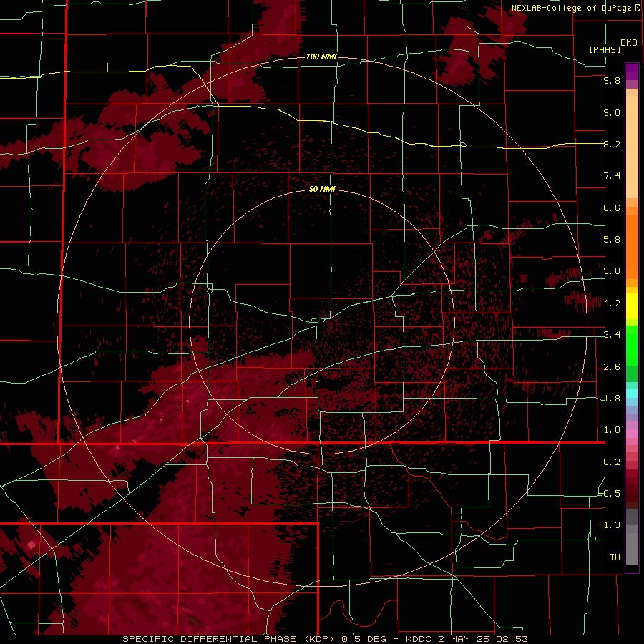The width and height of the screenshot is (644, 644).
Task: Pick the cyan segment of the color bar
Action: [x=632, y=394]
